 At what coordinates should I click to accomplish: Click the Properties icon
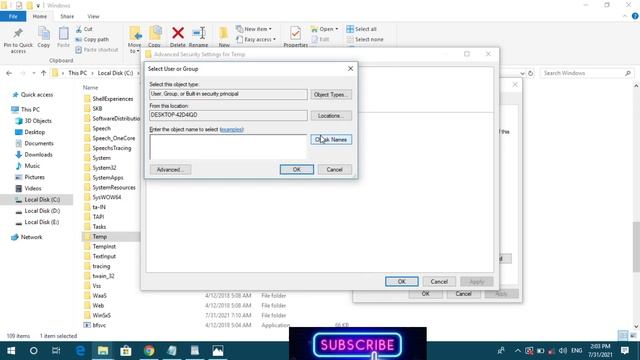click(296, 33)
